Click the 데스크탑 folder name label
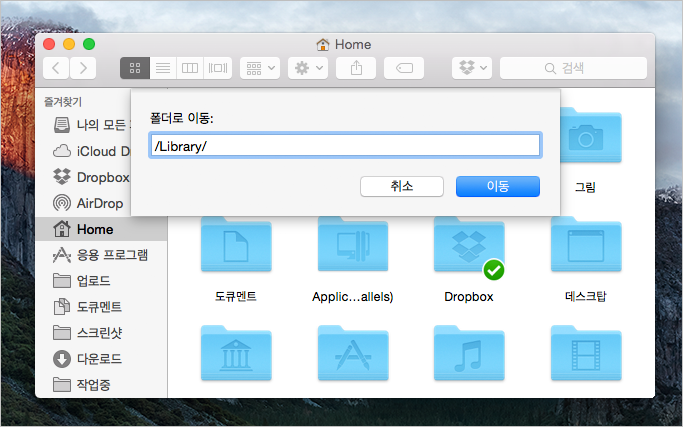Screen dimensions: 683x427 [x=585, y=297]
